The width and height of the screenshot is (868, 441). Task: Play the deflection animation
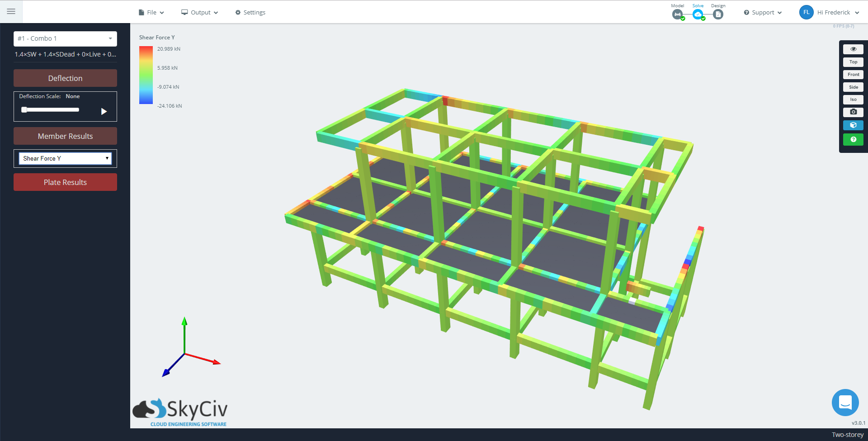[104, 111]
